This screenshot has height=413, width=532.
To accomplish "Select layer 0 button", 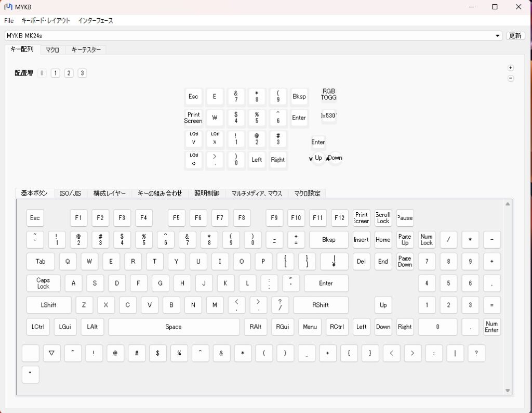I will [x=42, y=73].
